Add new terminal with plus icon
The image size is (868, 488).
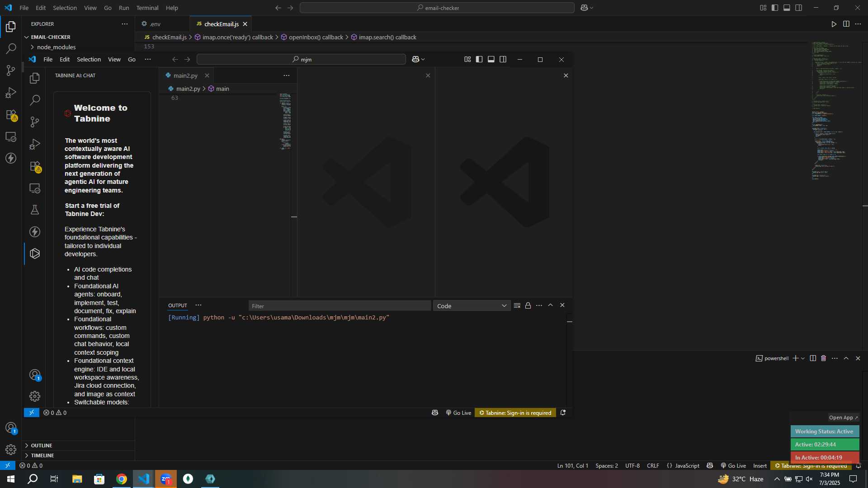coord(795,358)
